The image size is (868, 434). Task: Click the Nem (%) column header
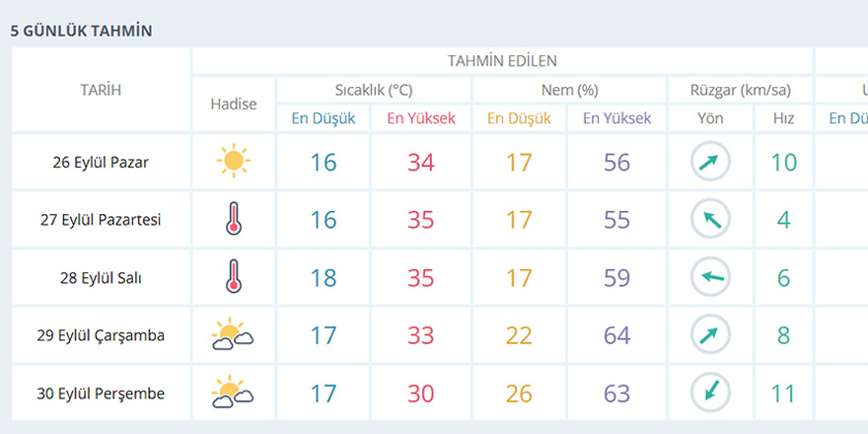[x=569, y=90]
